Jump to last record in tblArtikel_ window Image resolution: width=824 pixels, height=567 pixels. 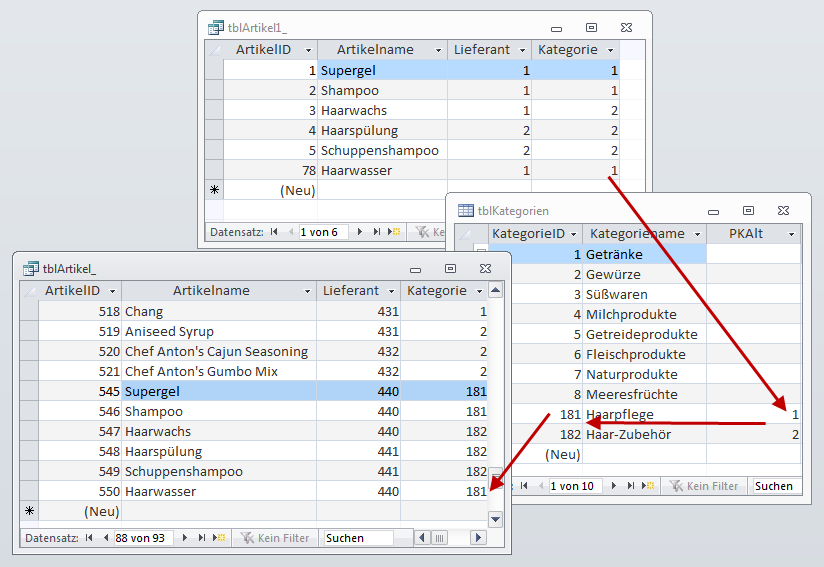click(x=202, y=538)
